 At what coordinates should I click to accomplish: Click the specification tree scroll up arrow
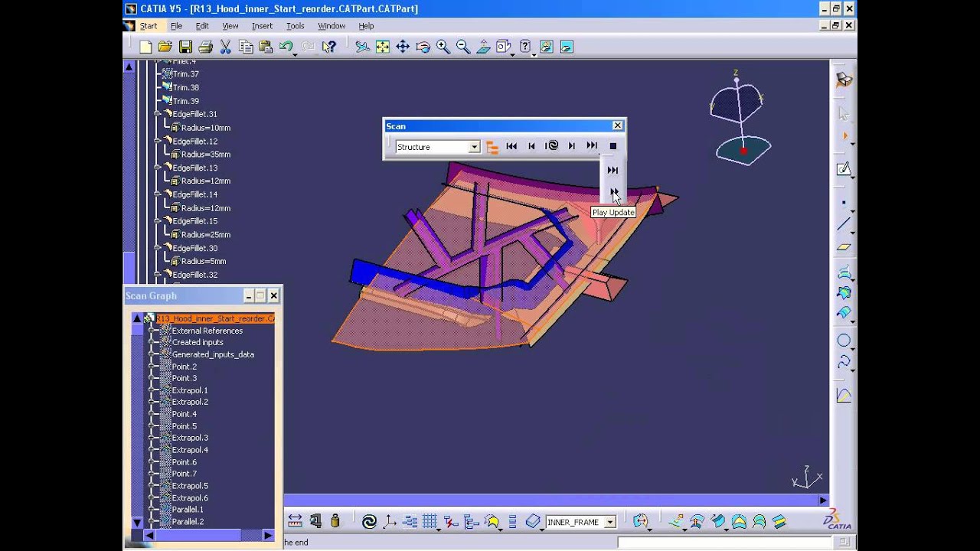[x=129, y=67]
